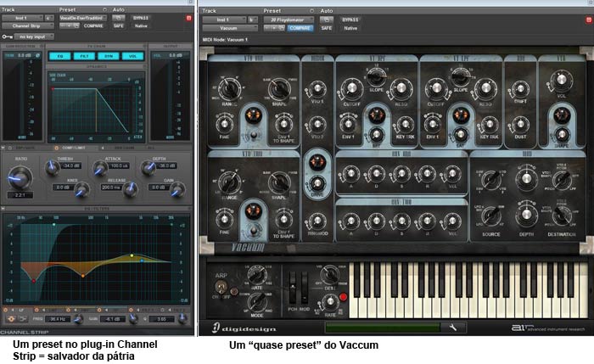This screenshot has width=594, height=364.
Task: Click the orange EQ node on graph
Action: click(83, 276)
